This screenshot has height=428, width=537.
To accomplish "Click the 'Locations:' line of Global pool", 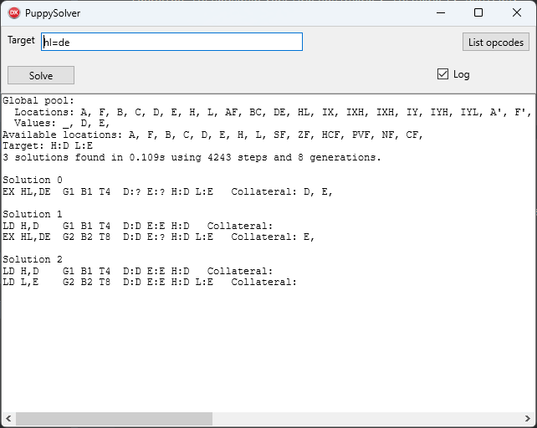I will [x=274, y=112].
